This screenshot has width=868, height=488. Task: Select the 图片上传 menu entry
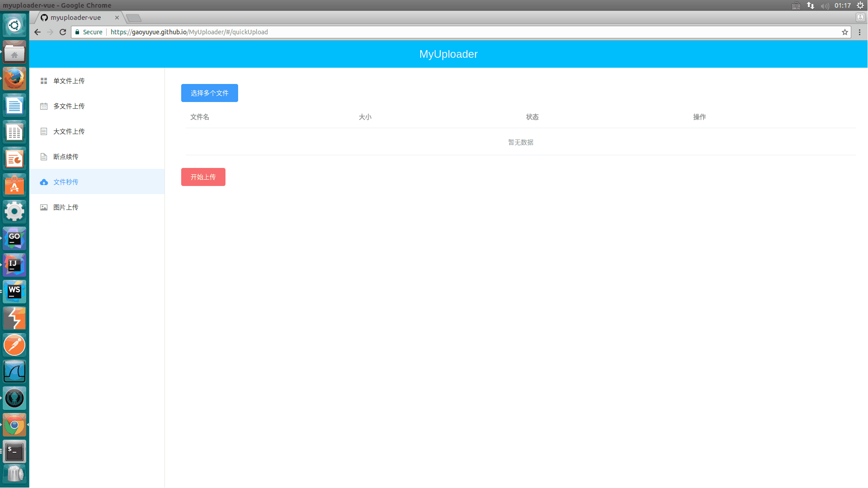[x=66, y=207]
